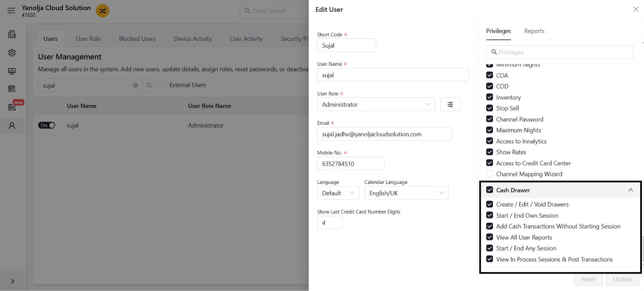Image resolution: width=644 pixels, height=291 pixels.
Task: Uncheck Access to Credit Card Center
Action: click(490, 163)
